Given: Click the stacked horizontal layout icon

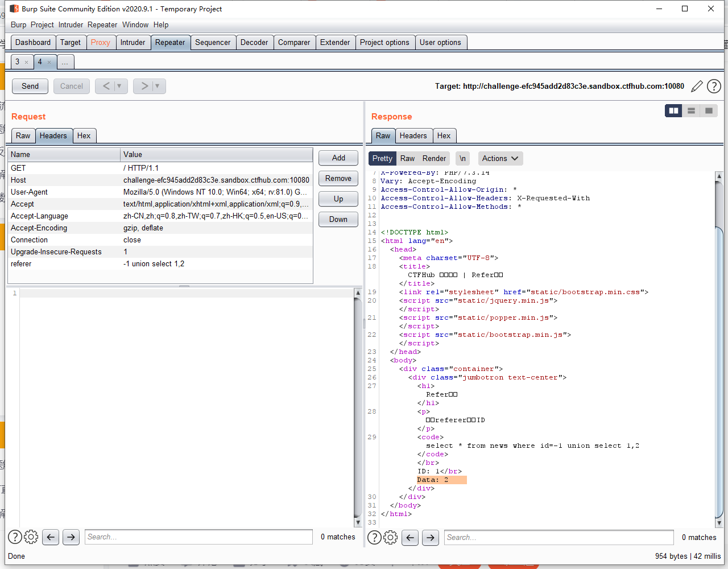Looking at the screenshot, I should [x=690, y=110].
